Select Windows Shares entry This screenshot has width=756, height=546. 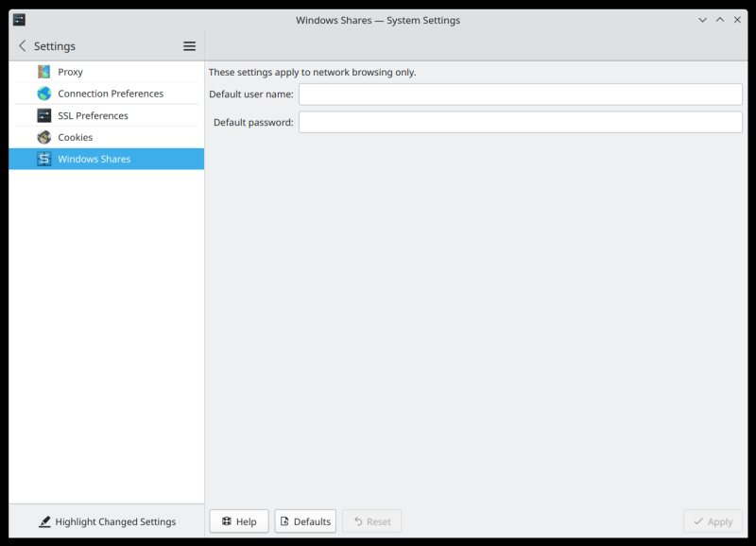point(107,159)
